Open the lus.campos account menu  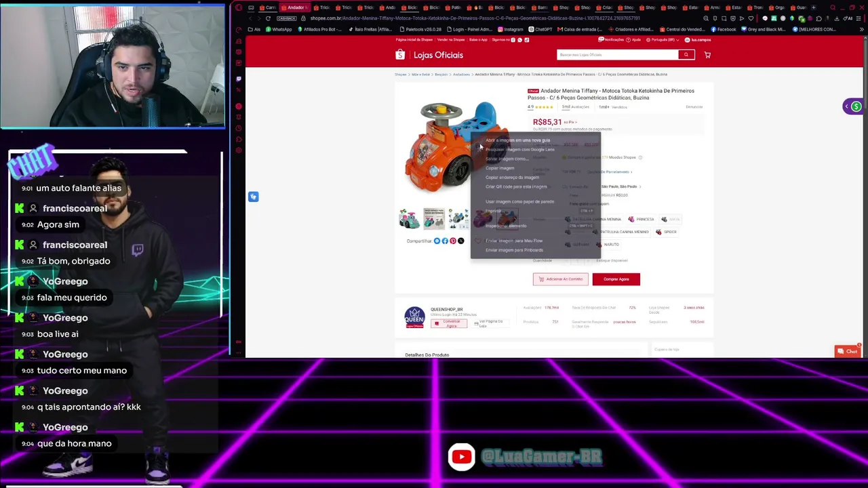[x=698, y=39]
